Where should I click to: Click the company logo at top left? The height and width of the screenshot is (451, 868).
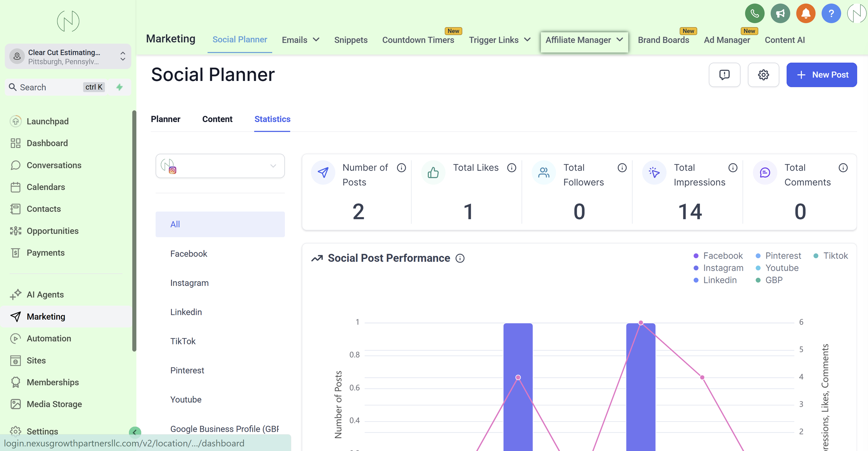click(x=68, y=21)
